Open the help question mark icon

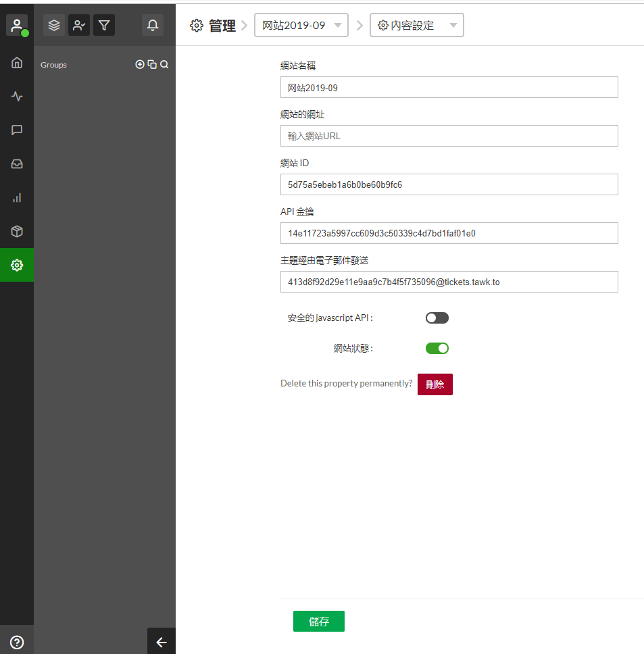(x=17, y=642)
